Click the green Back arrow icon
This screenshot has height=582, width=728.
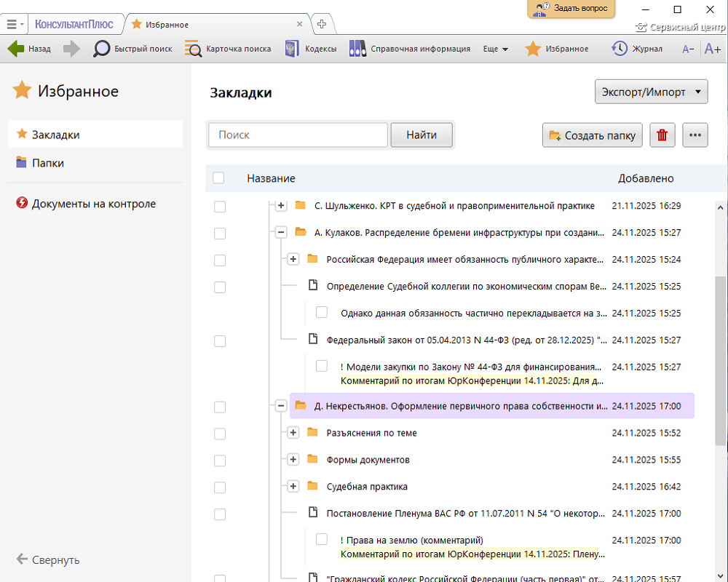(15, 49)
